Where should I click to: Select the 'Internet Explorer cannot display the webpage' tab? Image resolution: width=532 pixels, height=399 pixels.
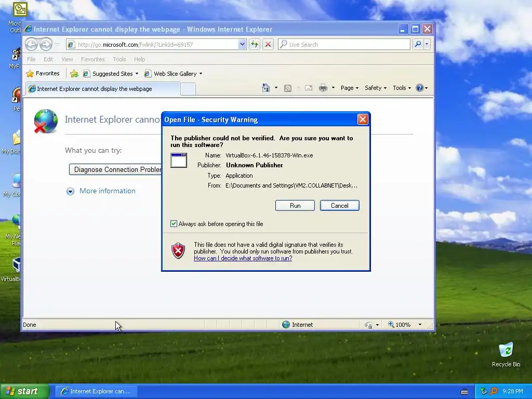pyautogui.click(x=103, y=89)
